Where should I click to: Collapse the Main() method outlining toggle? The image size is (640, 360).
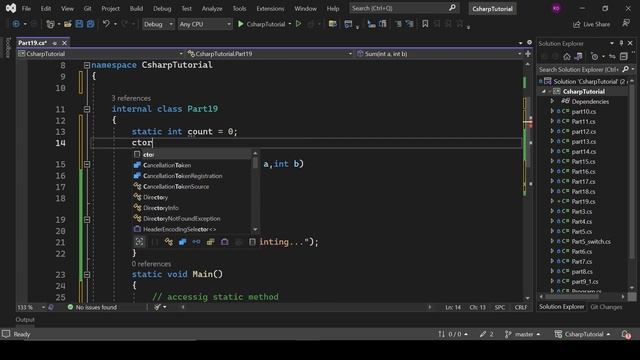click(x=87, y=275)
